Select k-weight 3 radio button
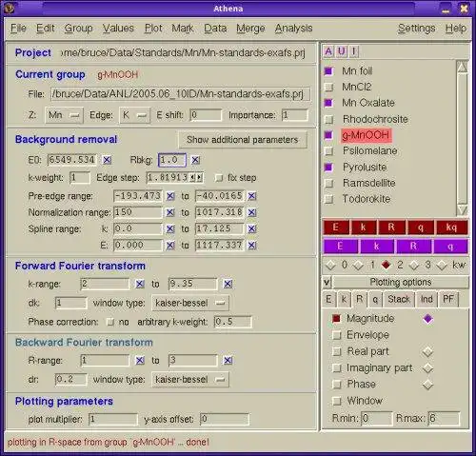476x456 pixels. tap(414, 265)
